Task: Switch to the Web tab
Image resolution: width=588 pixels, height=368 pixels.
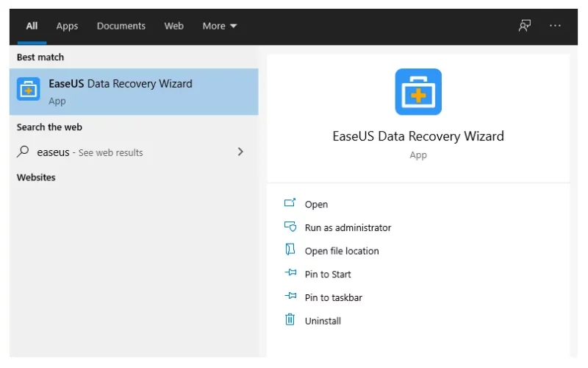Action: coord(173,26)
